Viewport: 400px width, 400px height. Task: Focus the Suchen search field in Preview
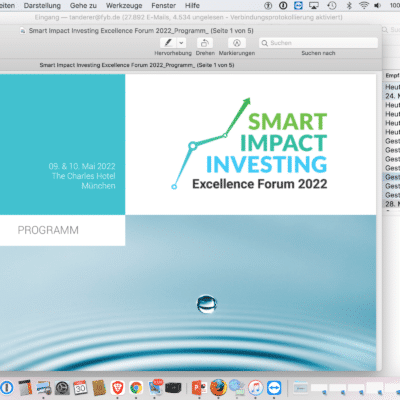(318, 43)
